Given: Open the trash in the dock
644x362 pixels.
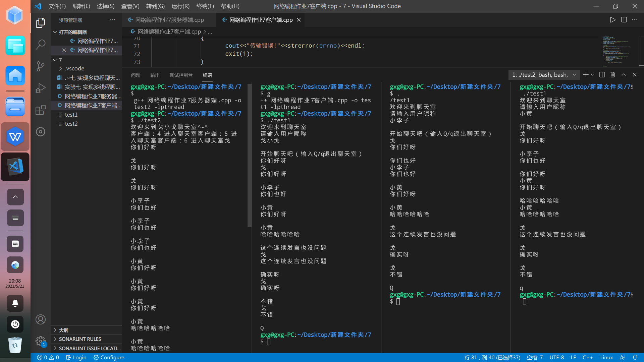Looking at the screenshot, I should click(x=15, y=345).
